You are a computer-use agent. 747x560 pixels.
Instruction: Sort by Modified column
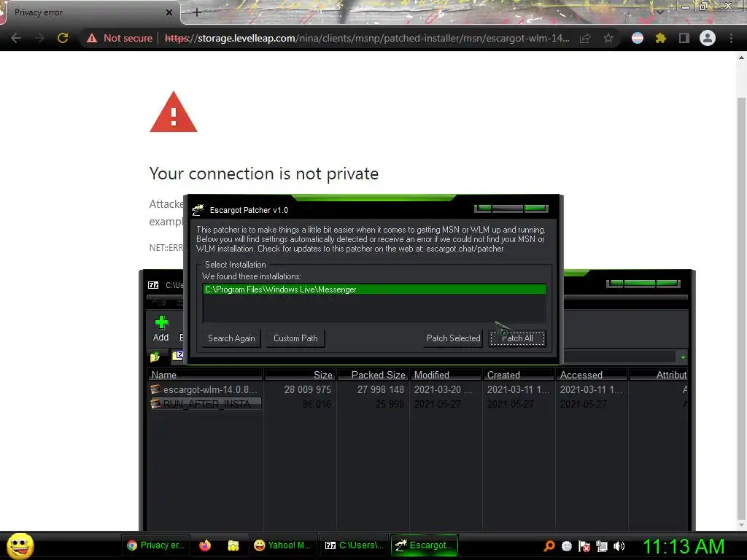pyautogui.click(x=446, y=375)
